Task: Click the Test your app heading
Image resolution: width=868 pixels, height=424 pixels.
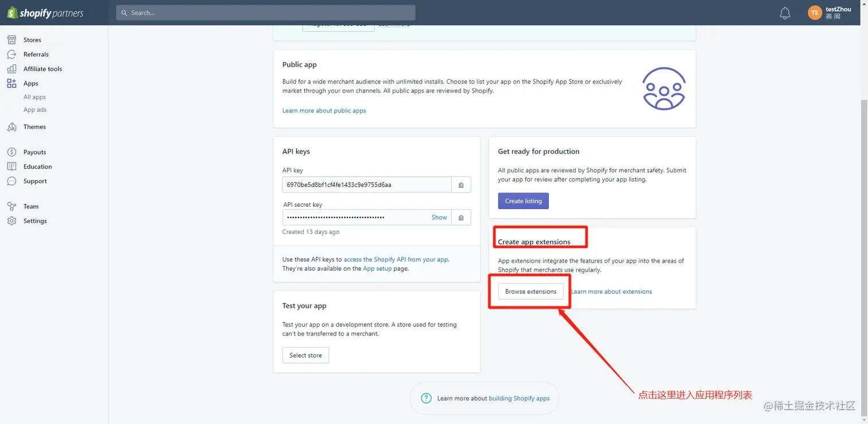Action: pos(304,306)
